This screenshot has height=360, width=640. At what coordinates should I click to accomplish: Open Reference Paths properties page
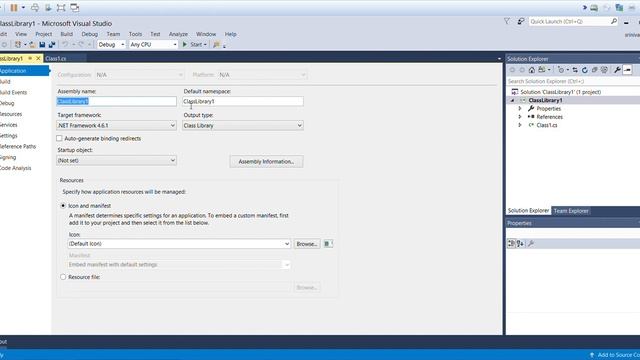[x=18, y=146]
